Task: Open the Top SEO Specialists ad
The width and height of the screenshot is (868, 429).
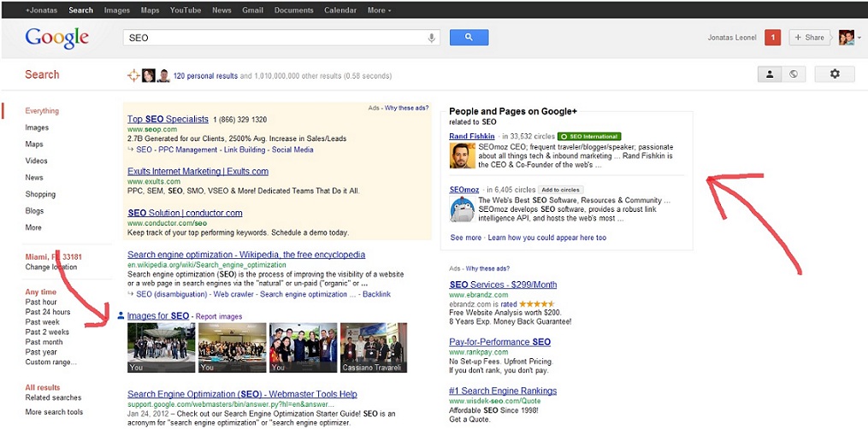Action: pos(168,119)
